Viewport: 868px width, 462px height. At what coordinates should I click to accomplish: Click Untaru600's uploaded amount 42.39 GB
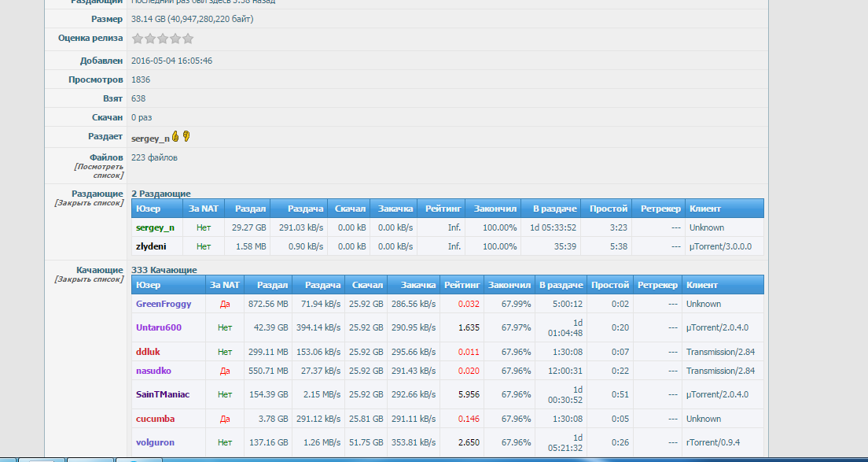tap(270, 328)
